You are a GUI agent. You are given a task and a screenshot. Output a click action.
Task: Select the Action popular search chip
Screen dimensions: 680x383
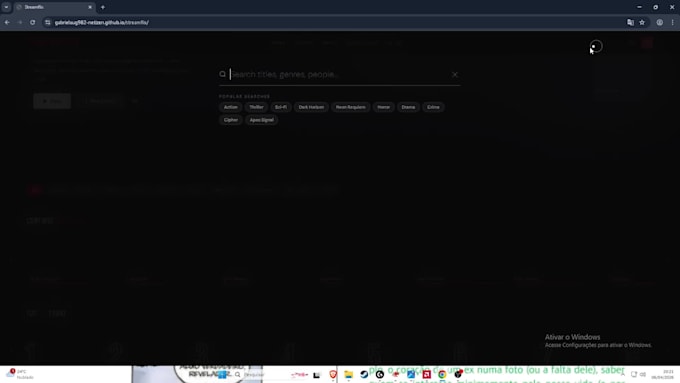[230, 107]
